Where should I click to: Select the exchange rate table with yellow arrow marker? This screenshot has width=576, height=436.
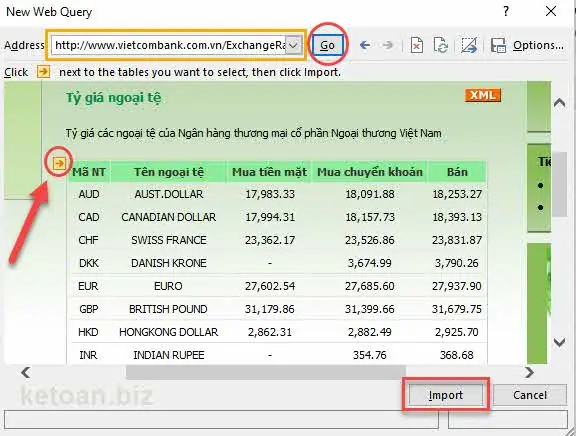(x=59, y=163)
